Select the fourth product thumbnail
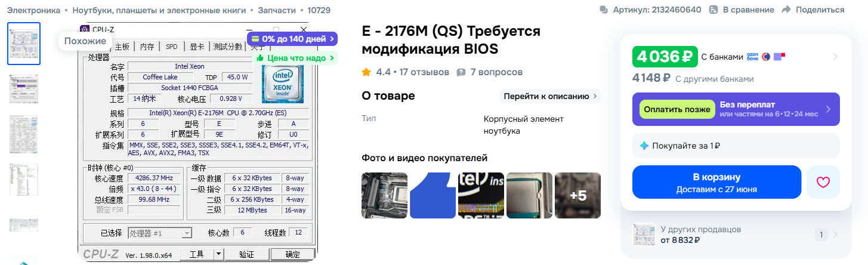This screenshot has width=868, height=265. (24, 180)
